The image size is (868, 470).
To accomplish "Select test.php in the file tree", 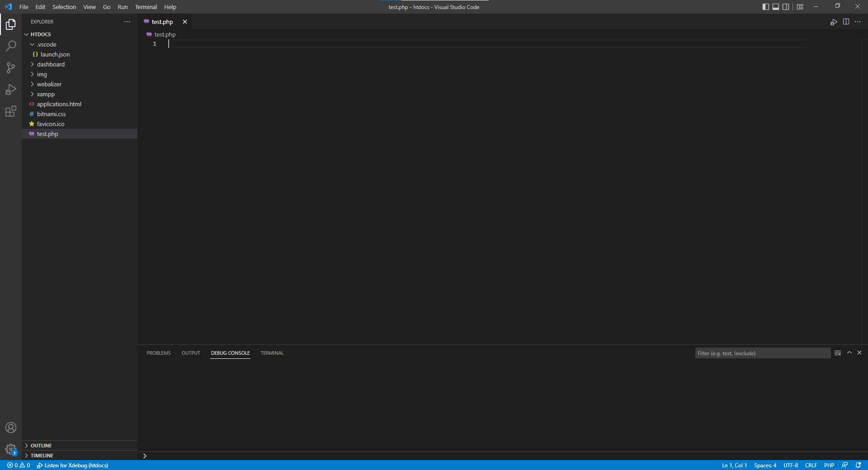I will 80,134.
